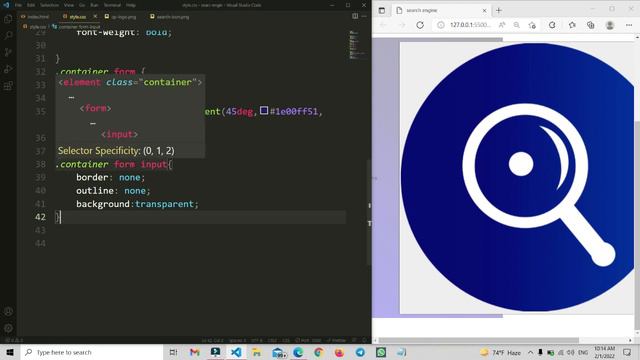Click the #1e00ff51 color swatch in the editor
Viewport: 640px width, 360px height.
pyautogui.click(x=264, y=111)
